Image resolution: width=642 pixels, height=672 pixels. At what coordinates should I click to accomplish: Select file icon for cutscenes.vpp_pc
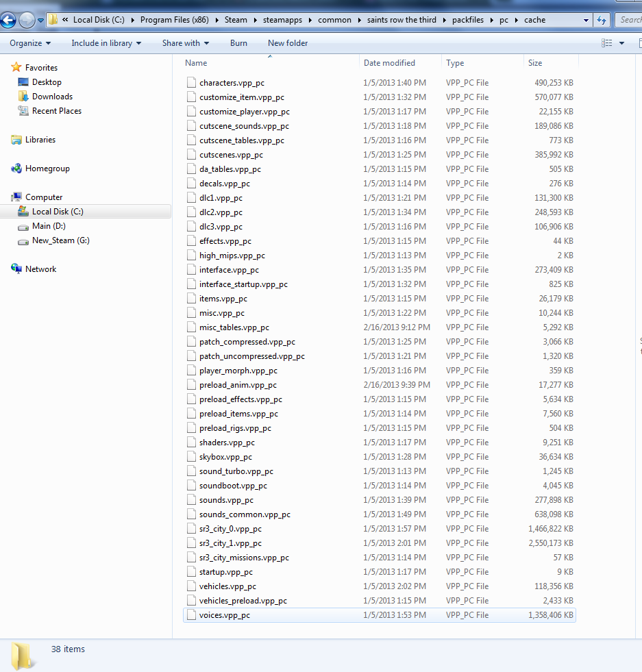(x=191, y=155)
